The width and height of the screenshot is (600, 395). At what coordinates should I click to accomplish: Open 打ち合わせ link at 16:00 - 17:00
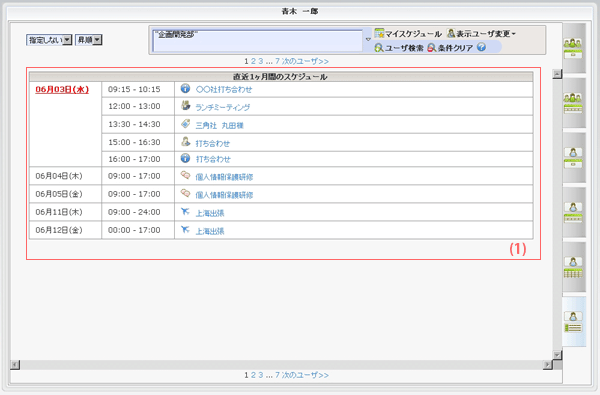(213, 159)
